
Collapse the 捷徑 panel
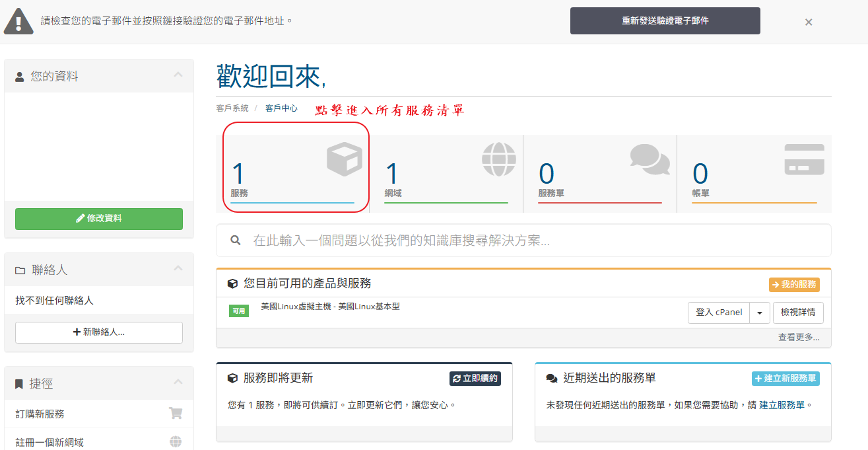coord(178,383)
